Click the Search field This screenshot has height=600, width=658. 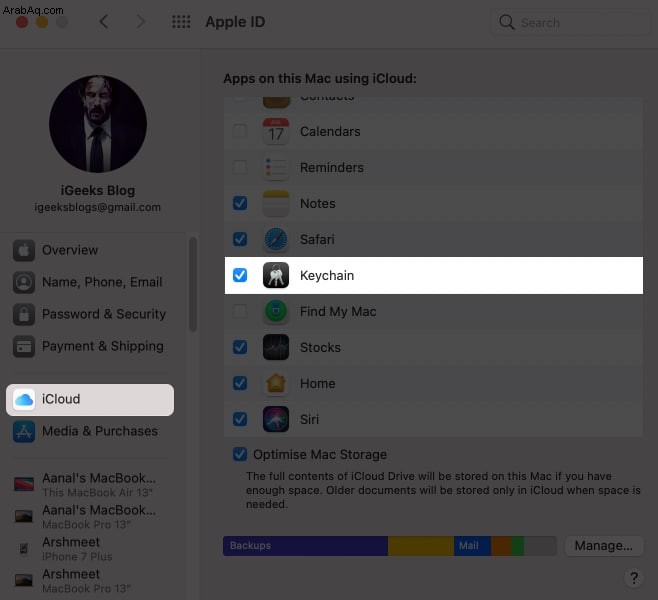click(x=569, y=22)
